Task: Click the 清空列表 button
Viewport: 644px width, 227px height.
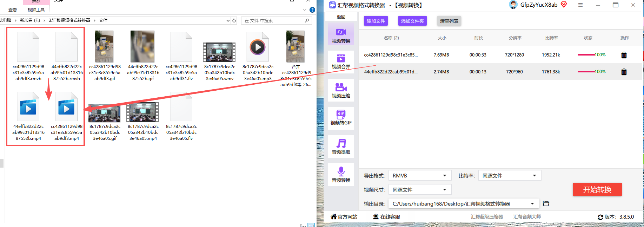Action: 449,21
